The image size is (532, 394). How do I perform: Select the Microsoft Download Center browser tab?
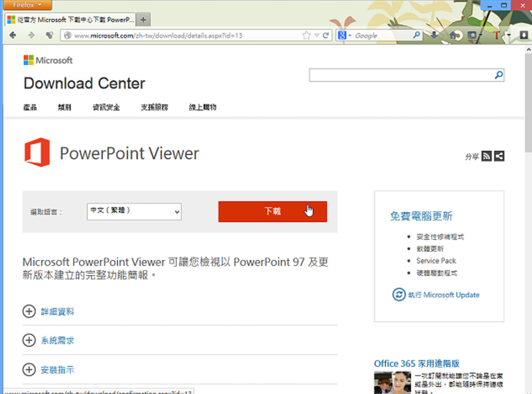coord(70,20)
